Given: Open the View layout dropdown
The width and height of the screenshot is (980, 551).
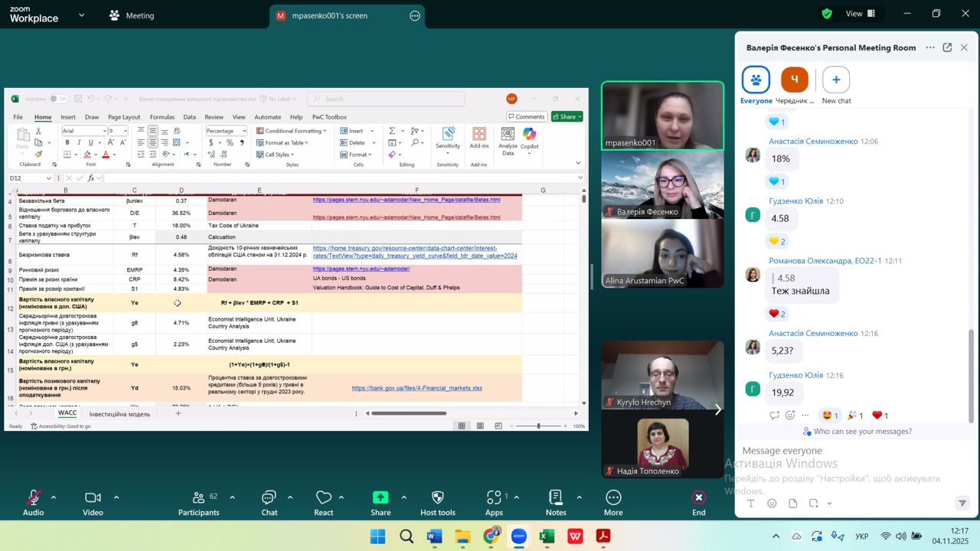Looking at the screenshot, I should click(x=861, y=14).
